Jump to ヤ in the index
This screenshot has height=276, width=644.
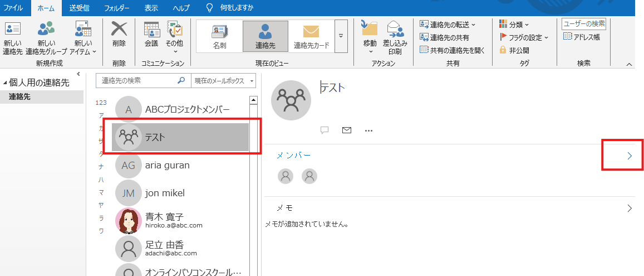pos(101,205)
